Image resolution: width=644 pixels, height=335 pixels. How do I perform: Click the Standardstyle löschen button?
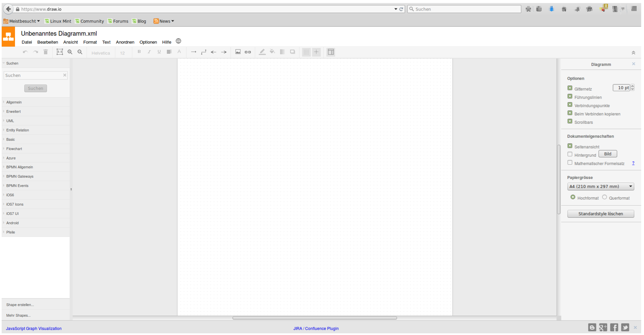(601, 214)
